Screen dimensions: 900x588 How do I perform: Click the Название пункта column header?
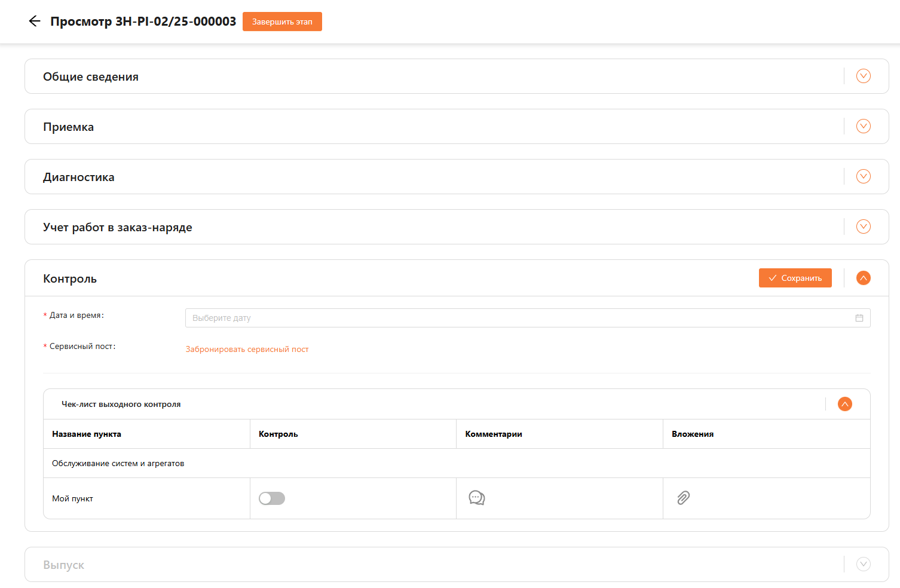(x=87, y=434)
